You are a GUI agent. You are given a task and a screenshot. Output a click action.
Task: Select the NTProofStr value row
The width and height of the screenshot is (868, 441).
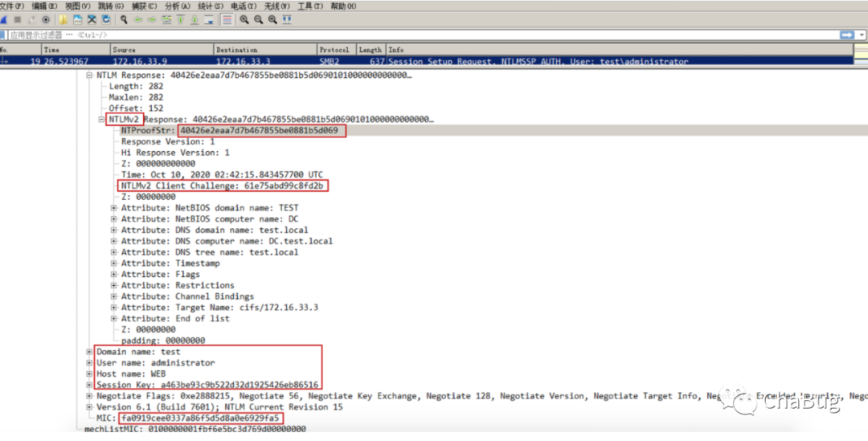(493, 131)
